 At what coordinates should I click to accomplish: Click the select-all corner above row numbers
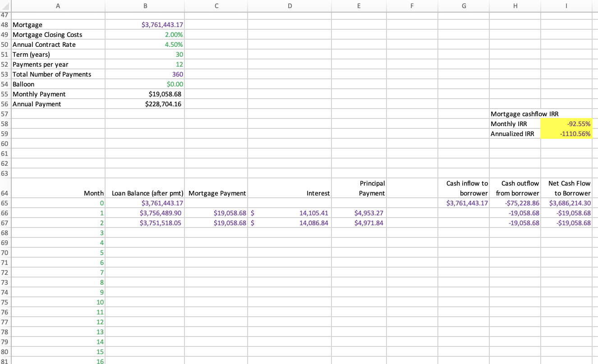click(5, 6)
